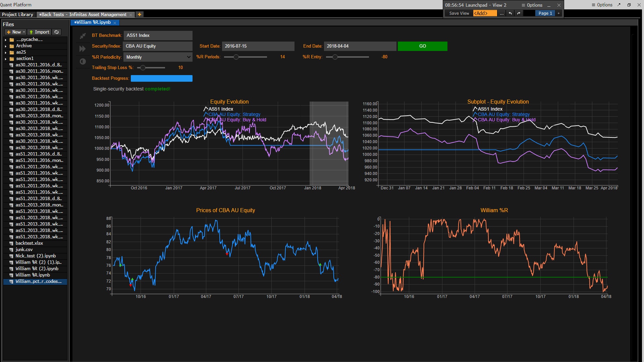Screen dimensions: 644x362
Task: Toggle the BT Benchmark visibility indicator
Action: (x=82, y=35)
